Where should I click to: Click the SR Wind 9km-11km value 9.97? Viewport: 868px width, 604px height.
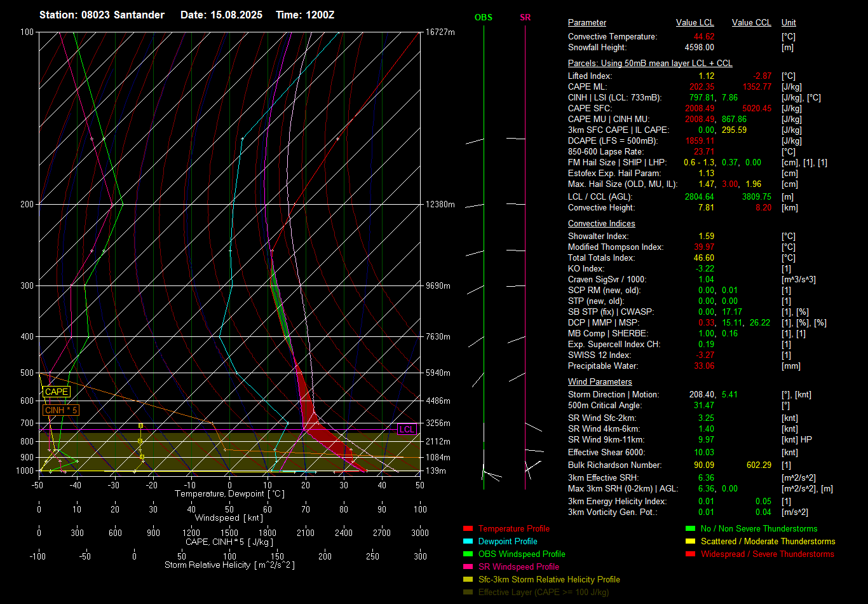point(706,440)
